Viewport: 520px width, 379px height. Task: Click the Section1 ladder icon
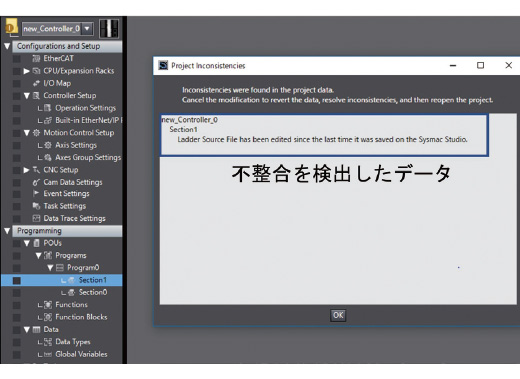pyautogui.click(x=71, y=280)
